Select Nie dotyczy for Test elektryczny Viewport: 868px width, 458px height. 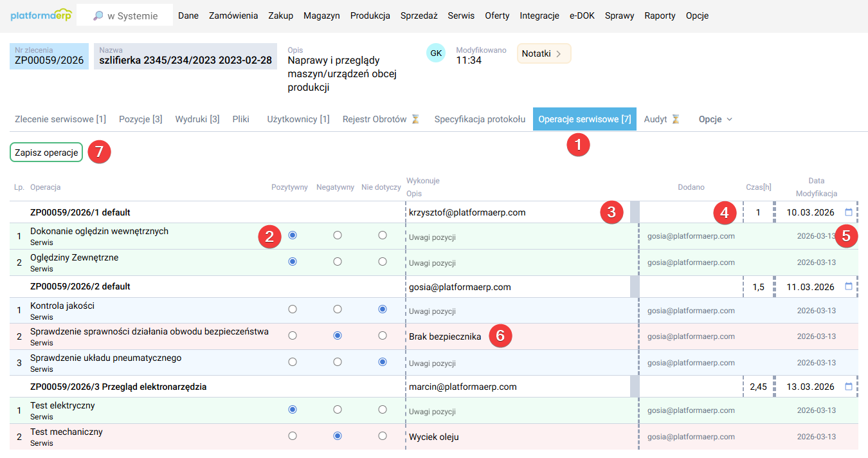pyautogui.click(x=383, y=409)
